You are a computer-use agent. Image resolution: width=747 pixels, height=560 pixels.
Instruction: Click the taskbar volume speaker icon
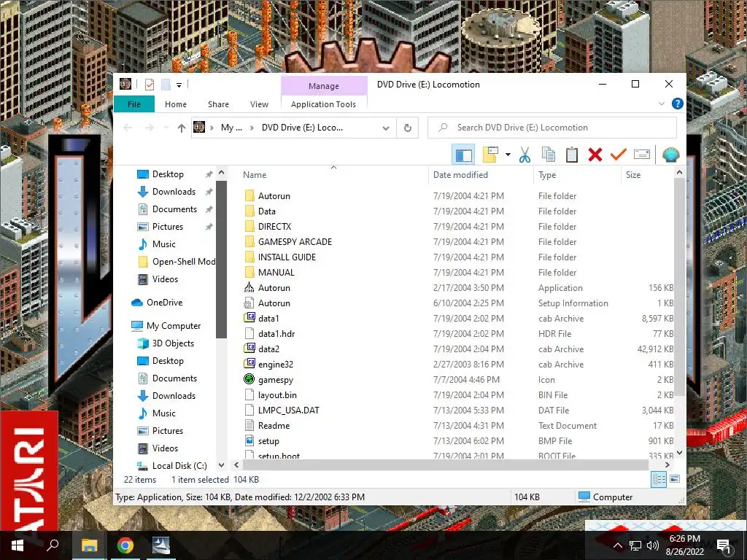click(653, 545)
